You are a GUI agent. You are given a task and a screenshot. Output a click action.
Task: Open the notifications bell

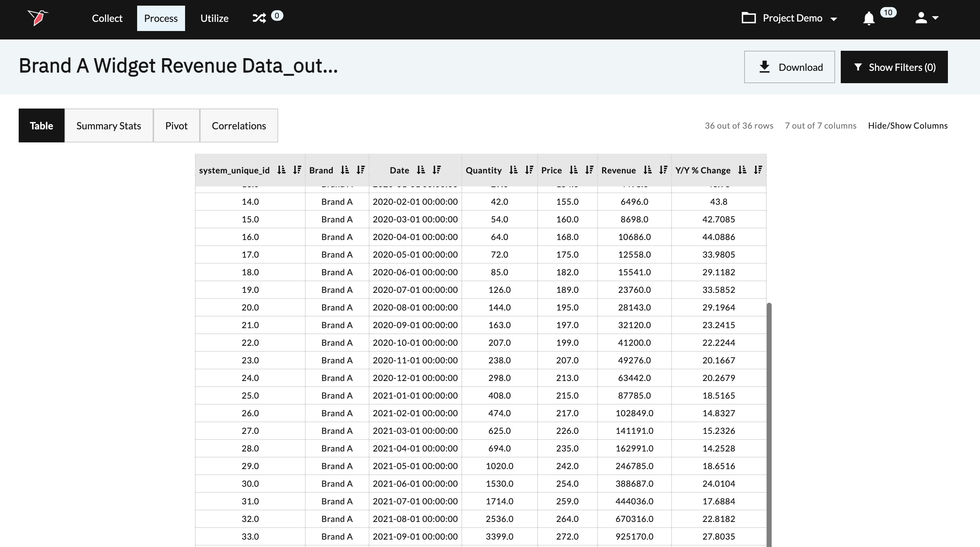[869, 18]
